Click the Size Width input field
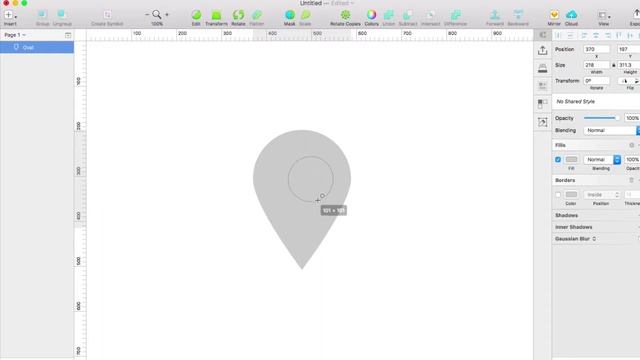This screenshot has height=360, width=640. pos(596,65)
